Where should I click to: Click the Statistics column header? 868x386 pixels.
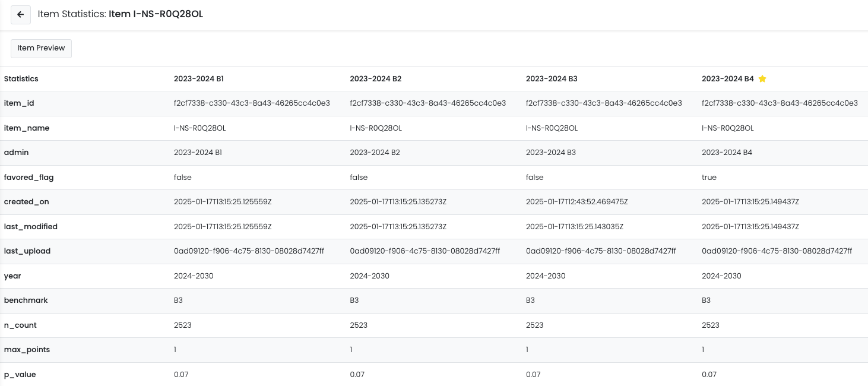point(21,79)
